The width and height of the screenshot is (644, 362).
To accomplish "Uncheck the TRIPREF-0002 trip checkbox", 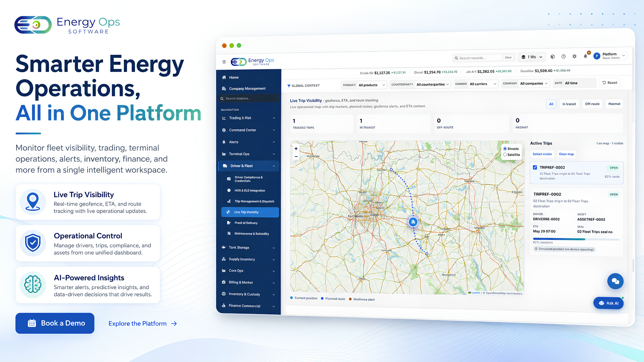I will (x=535, y=168).
